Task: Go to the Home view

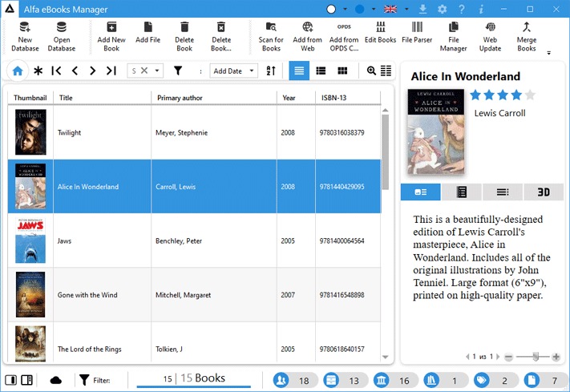Action: [18, 71]
